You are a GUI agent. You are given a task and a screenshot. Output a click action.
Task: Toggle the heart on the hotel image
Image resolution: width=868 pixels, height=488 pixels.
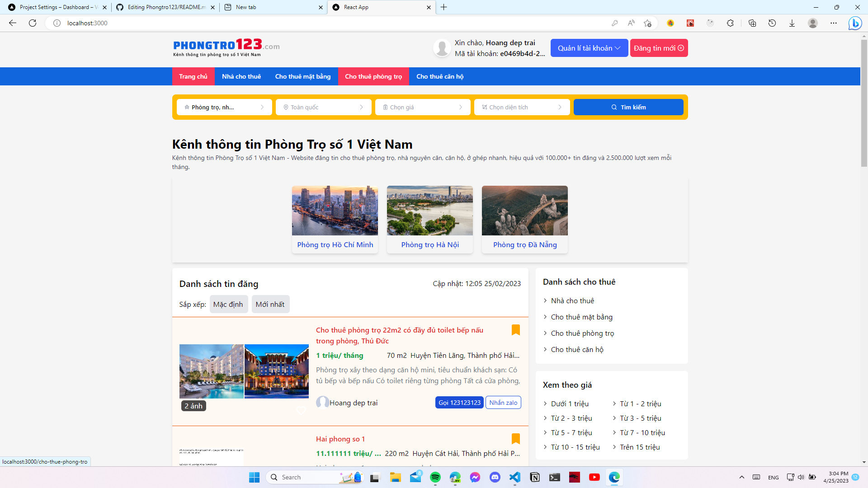(301, 410)
